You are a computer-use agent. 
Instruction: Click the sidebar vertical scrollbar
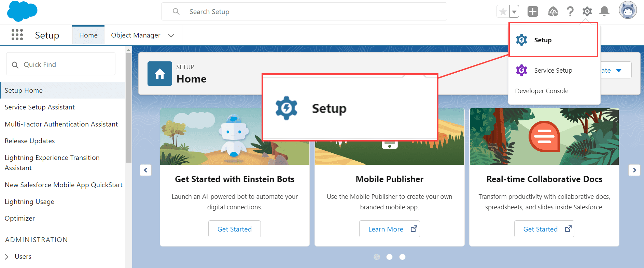click(x=128, y=107)
